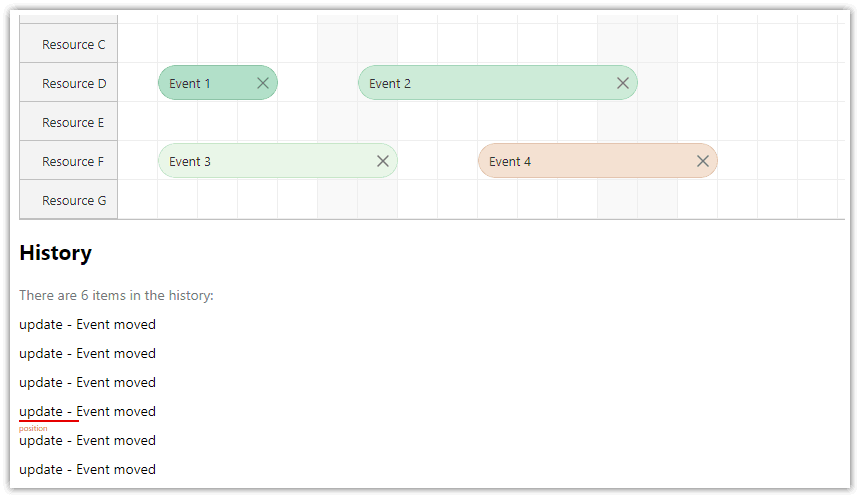
Task: Select the orange Event 4 bar
Action: (x=597, y=161)
